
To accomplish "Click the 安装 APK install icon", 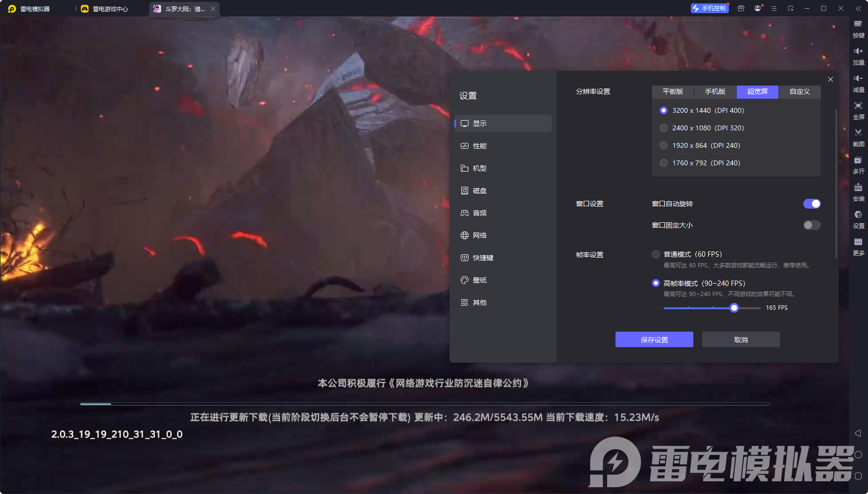I will (x=858, y=192).
